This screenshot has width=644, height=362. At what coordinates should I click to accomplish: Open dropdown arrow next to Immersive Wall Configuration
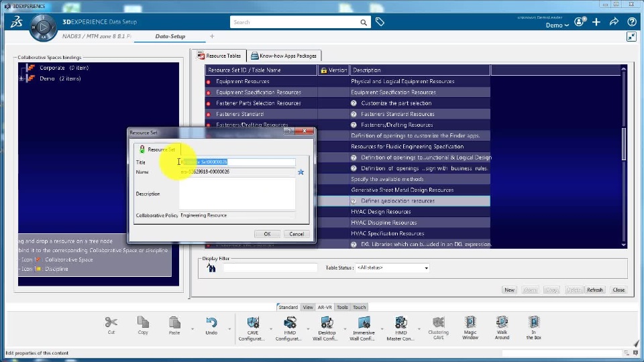point(382,328)
